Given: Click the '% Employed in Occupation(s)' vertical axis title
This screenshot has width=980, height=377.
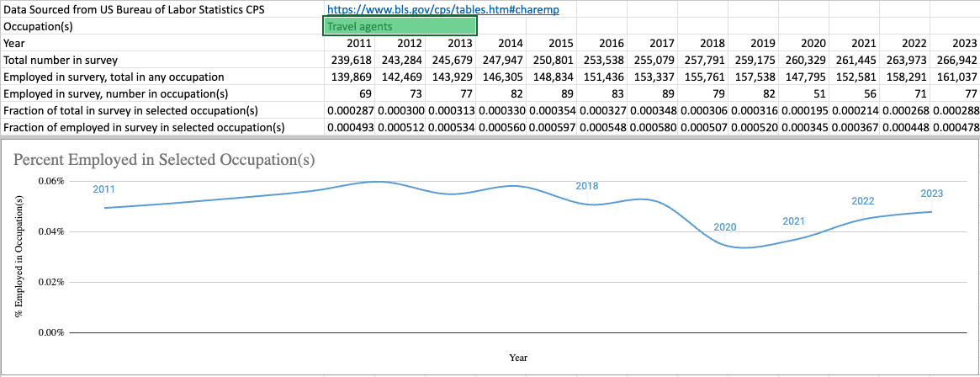Looking at the screenshot, I should coord(19,255).
